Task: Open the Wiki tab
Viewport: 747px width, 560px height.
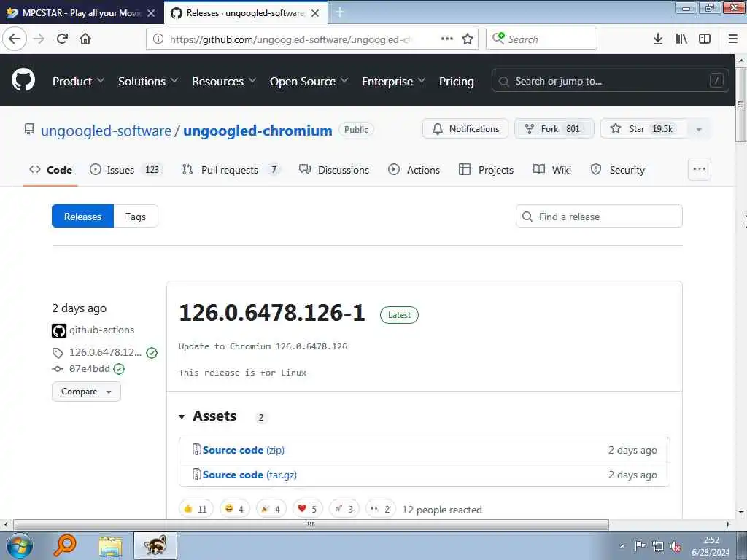Action: click(552, 169)
